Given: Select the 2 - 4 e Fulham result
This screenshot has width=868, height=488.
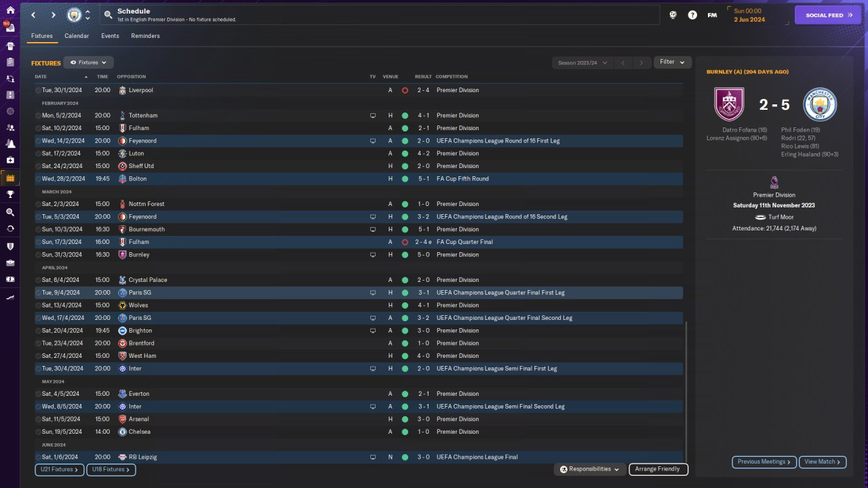Looking at the screenshot, I should pos(424,242).
